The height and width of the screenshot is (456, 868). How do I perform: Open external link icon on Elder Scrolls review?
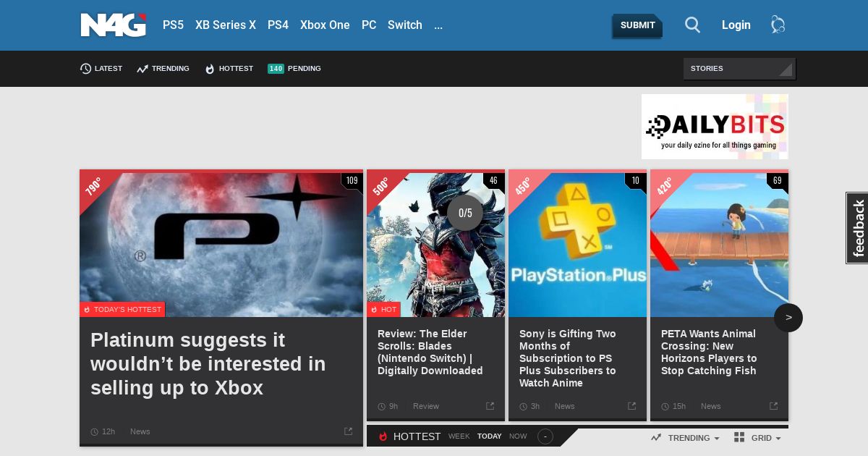(490, 406)
